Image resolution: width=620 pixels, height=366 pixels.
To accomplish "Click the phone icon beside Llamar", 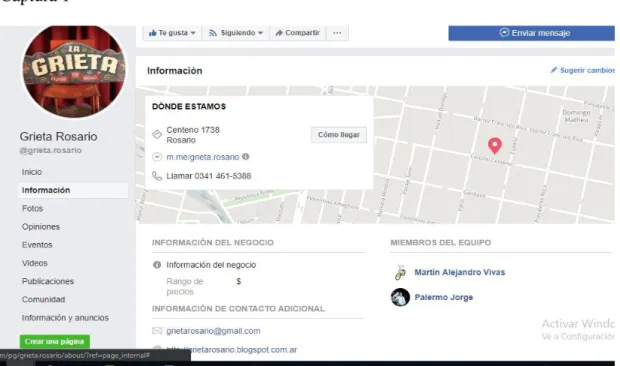I will pyautogui.click(x=157, y=176).
